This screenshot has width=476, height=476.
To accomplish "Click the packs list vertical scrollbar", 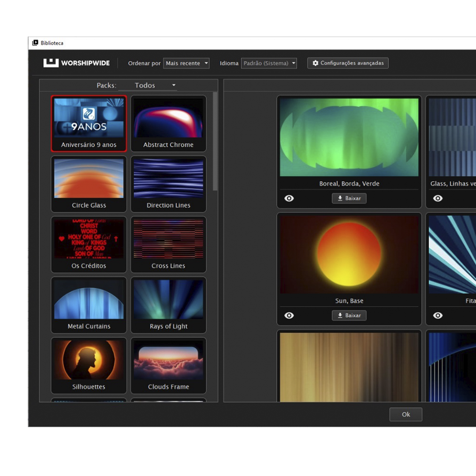I will [215, 141].
